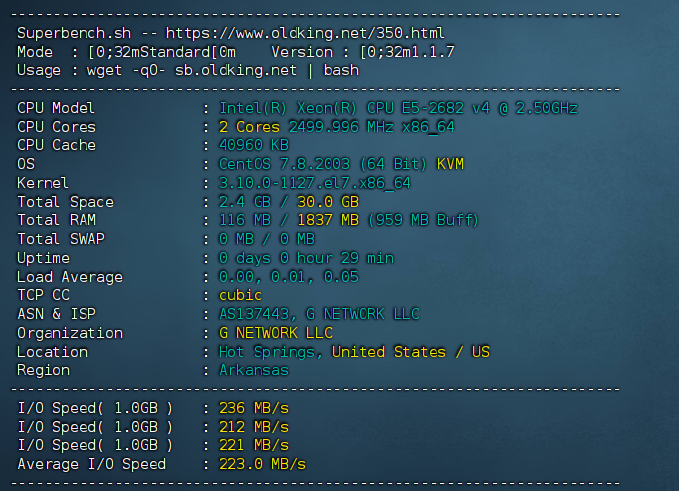Select the Arkansas region value
The width and height of the screenshot is (679, 491).
coord(254,370)
